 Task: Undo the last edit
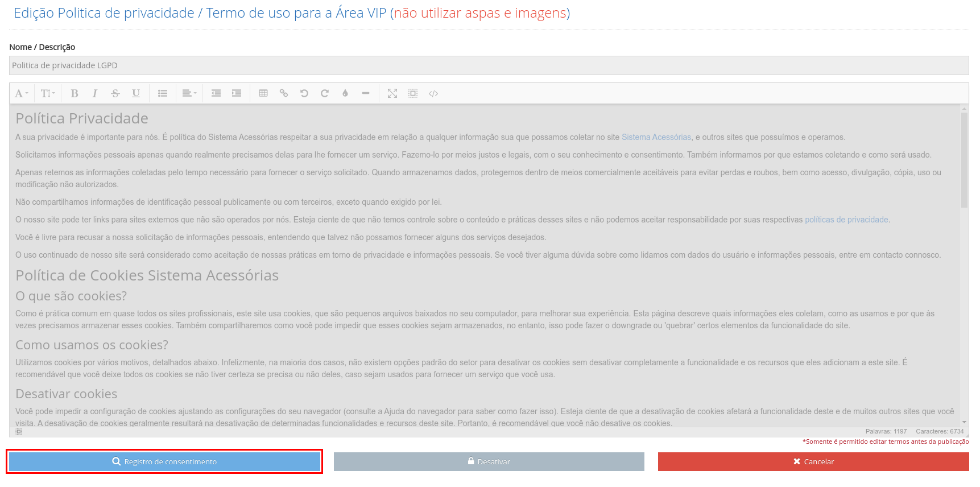coord(304,93)
